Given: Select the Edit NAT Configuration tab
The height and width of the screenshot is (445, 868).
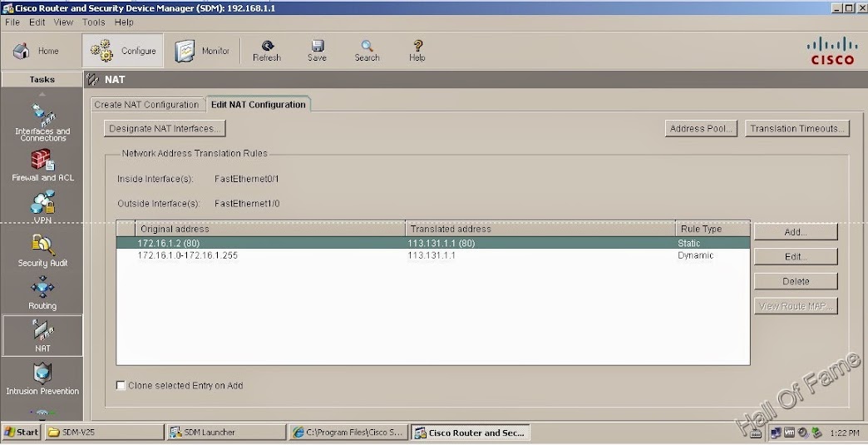Looking at the screenshot, I should [258, 105].
